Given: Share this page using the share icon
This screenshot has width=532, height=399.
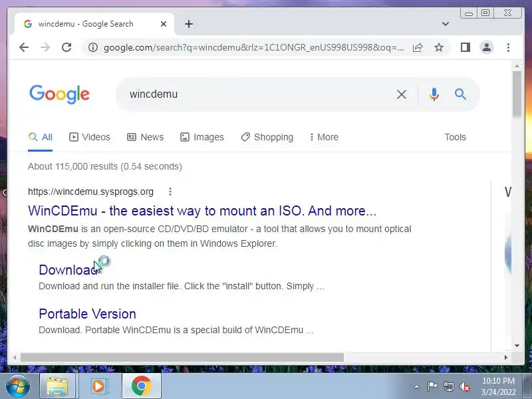Looking at the screenshot, I should click(418, 47).
